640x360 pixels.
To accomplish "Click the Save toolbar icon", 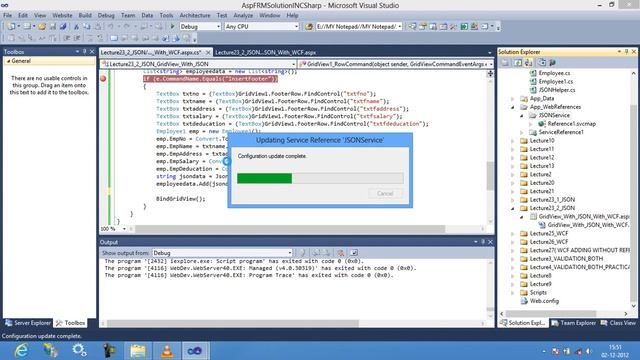I will point(53,27).
